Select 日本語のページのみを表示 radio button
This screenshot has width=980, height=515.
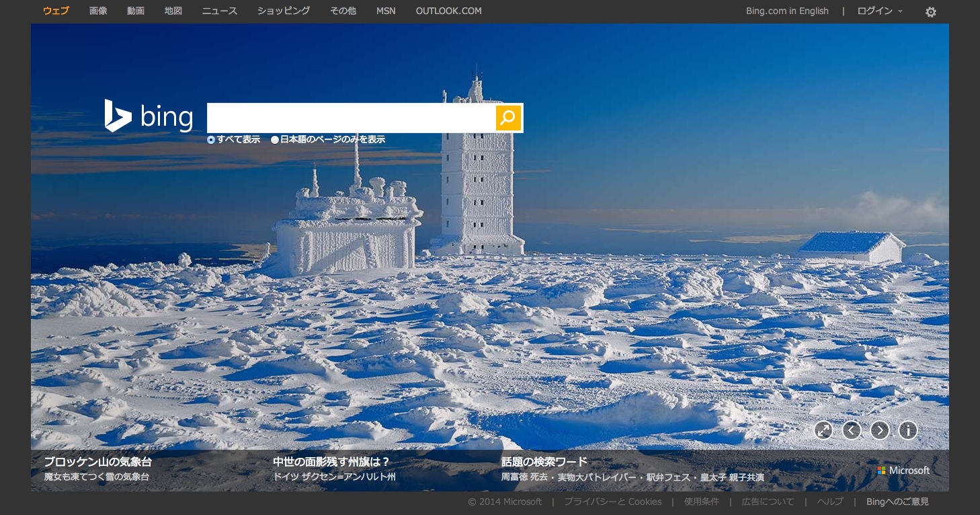[275, 140]
